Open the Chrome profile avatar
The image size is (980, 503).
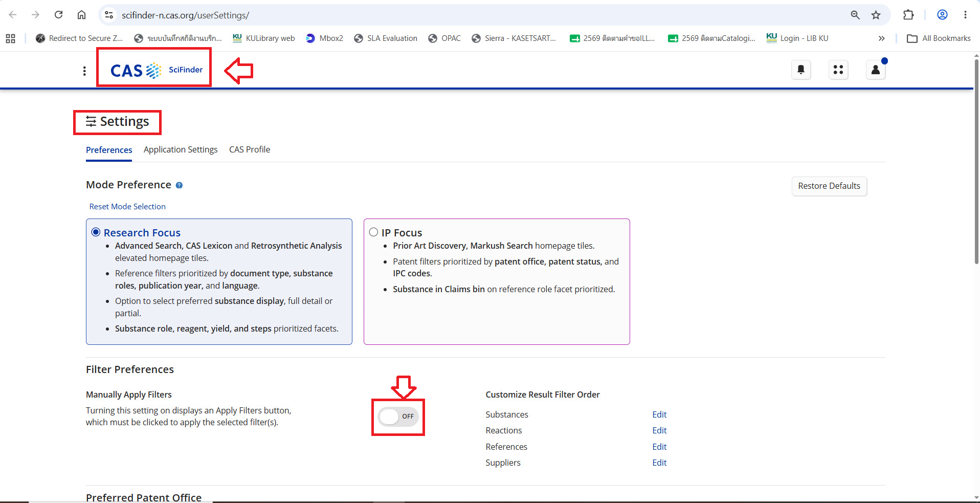click(942, 15)
